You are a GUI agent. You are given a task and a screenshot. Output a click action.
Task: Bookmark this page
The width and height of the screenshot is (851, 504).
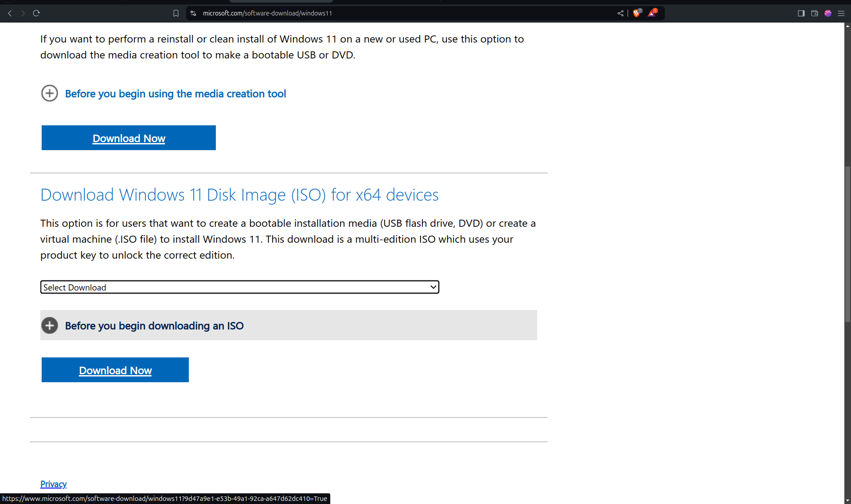tap(176, 13)
